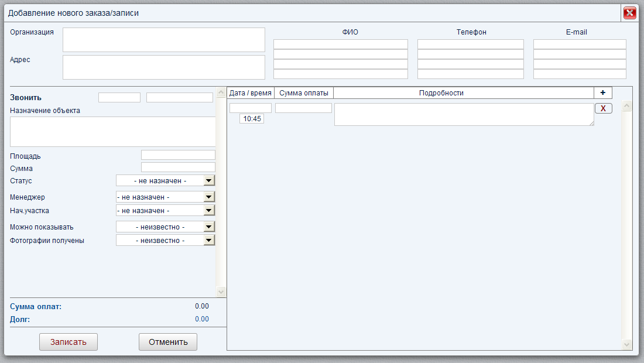The image size is (644, 363).
Task: Click the Сумма оплаты column header
Action: (x=304, y=93)
